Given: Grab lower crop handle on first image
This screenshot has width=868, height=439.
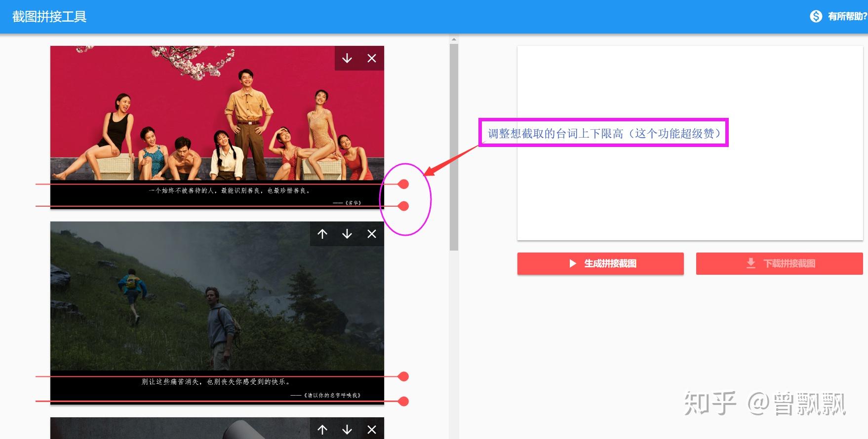Looking at the screenshot, I should (x=403, y=206).
